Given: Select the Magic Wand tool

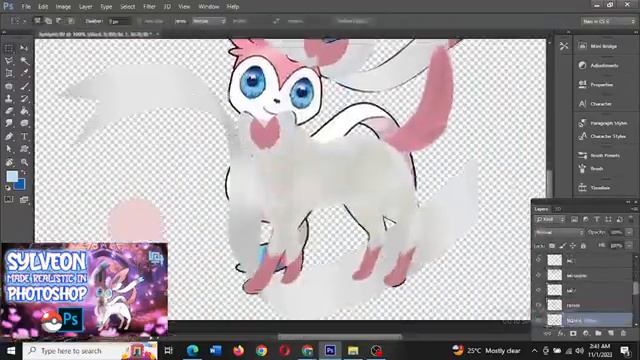Looking at the screenshot, I should pos(24,61).
